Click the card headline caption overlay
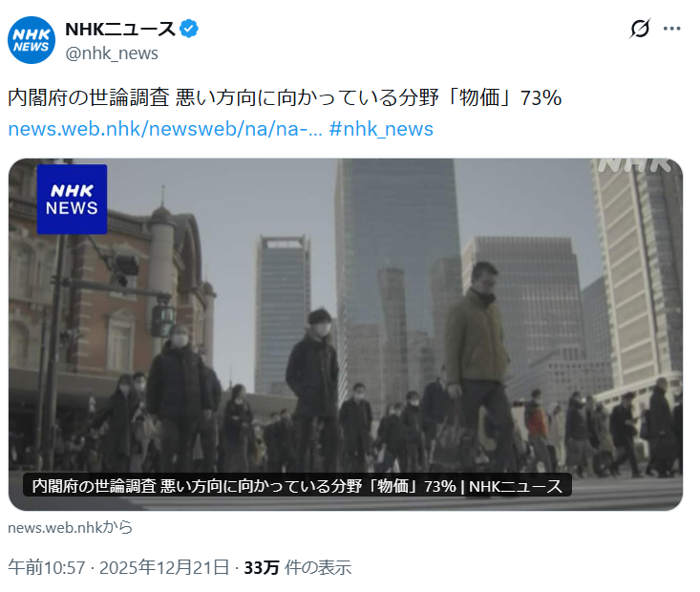 [297, 486]
